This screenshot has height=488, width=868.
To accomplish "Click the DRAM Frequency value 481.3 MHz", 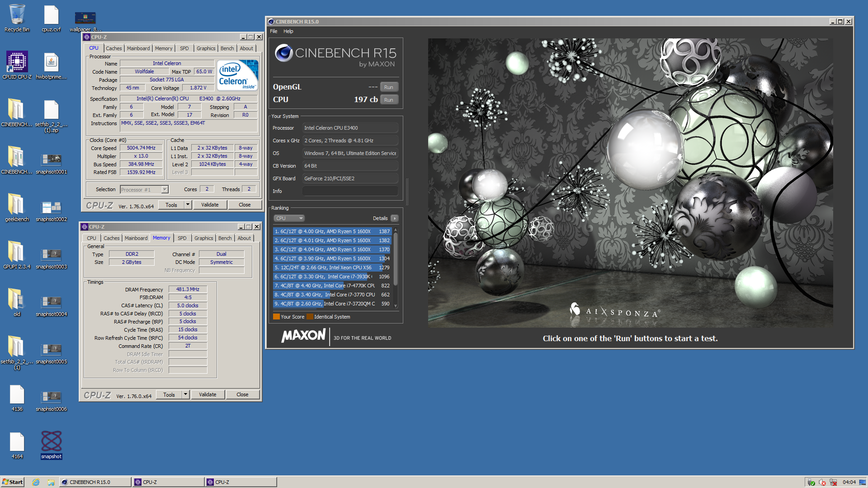I will click(x=188, y=289).
